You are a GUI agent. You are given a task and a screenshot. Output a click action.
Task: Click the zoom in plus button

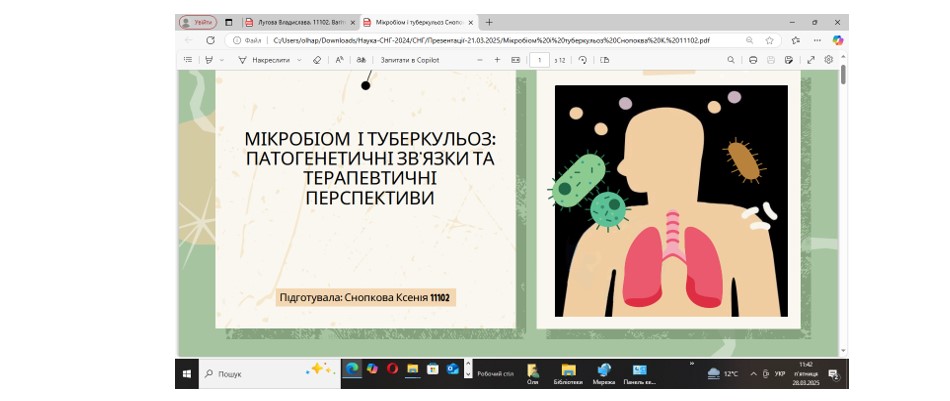[497, 60]
